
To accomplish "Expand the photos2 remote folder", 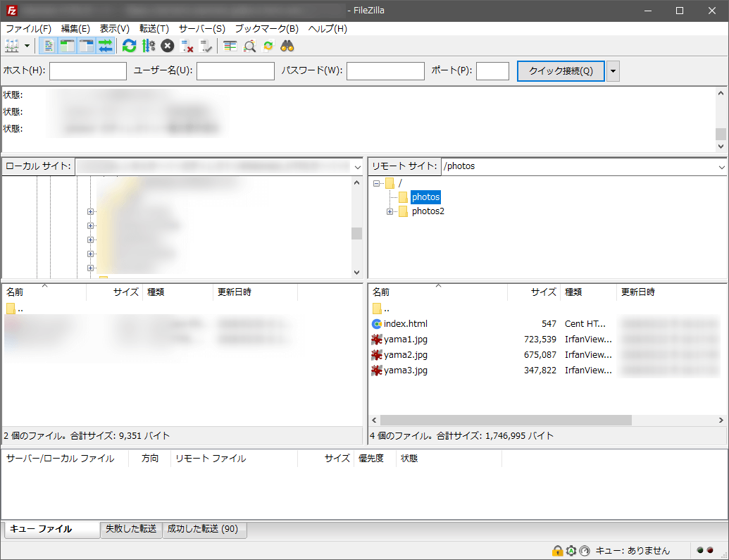I will pos(390,211).
